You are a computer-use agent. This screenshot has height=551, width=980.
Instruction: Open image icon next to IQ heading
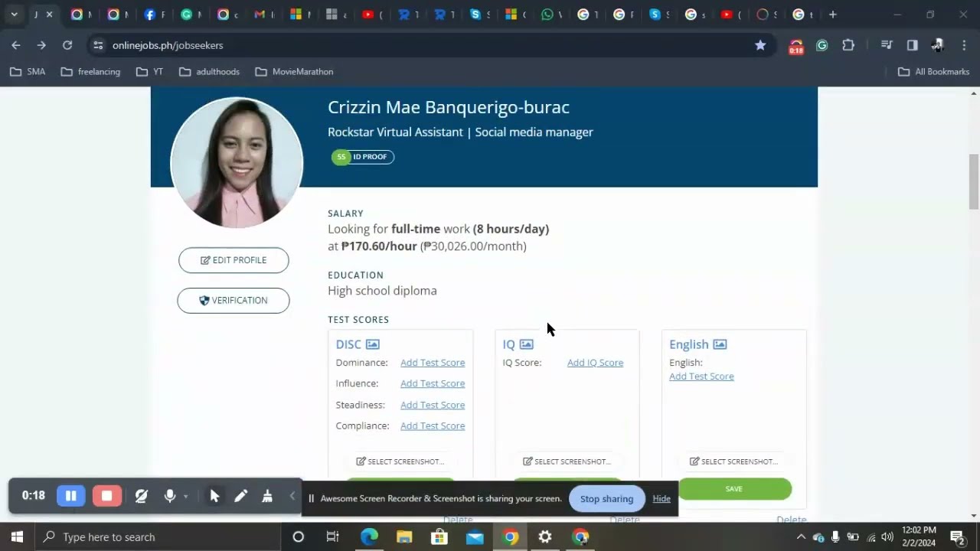526,344
